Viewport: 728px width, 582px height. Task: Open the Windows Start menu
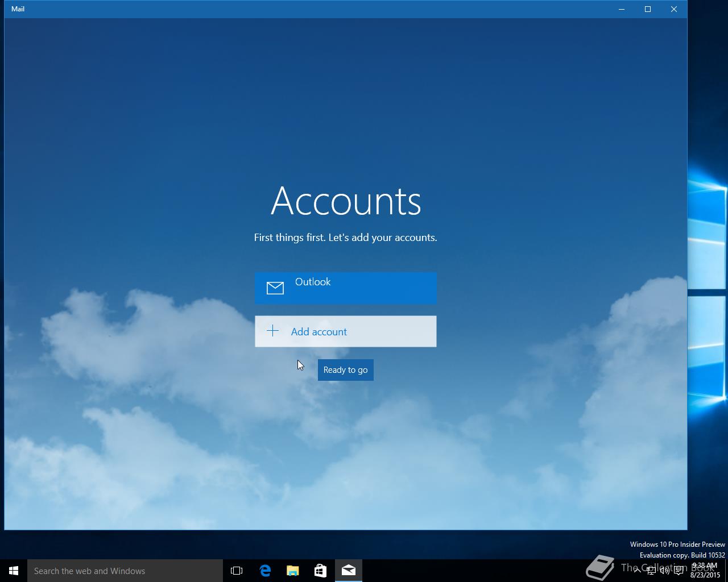coord(14,571)
